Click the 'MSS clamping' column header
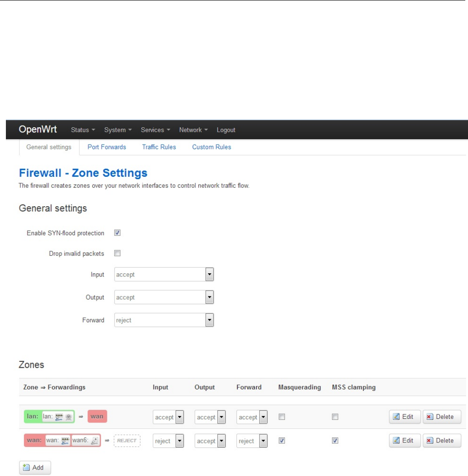This screenshot has width=468, height=476. click(354, 387)
